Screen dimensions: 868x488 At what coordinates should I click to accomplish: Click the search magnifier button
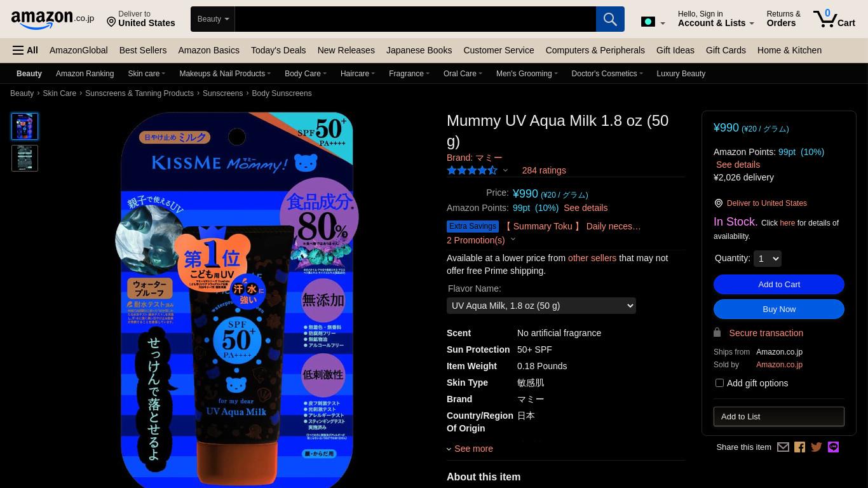[610, 19]
